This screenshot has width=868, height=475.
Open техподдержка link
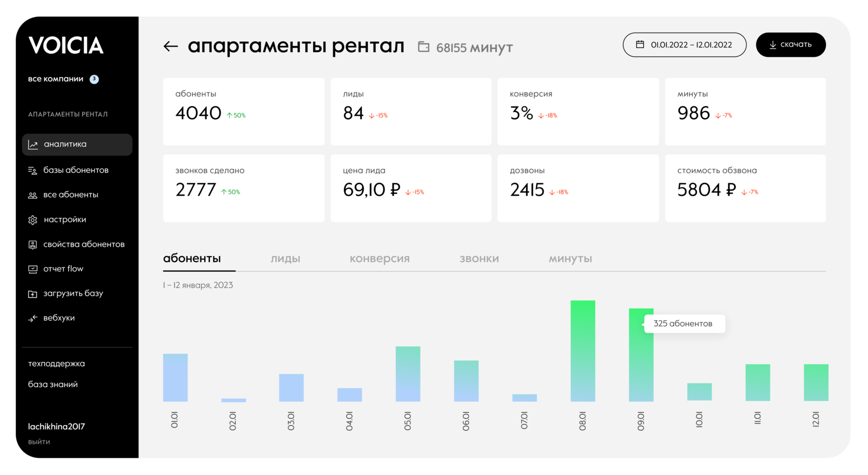[x=56, y=363]
